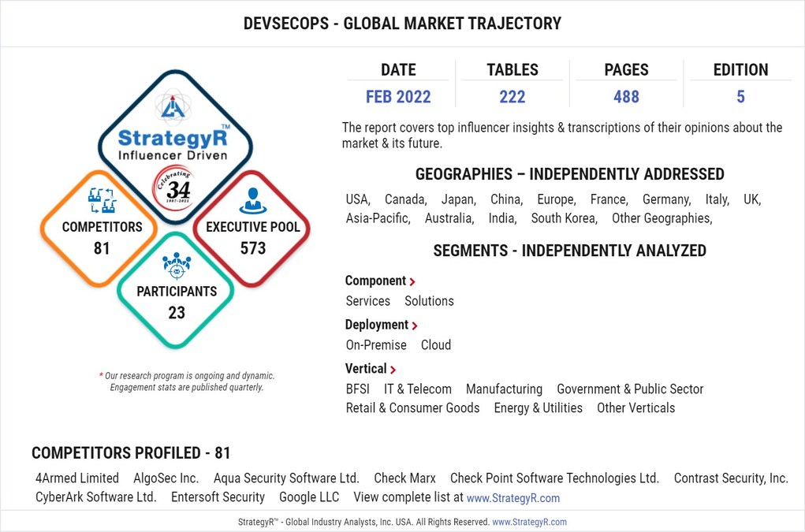
Task: Click the edition number 5
Action: pyautogui.click(x=740, y=96)
